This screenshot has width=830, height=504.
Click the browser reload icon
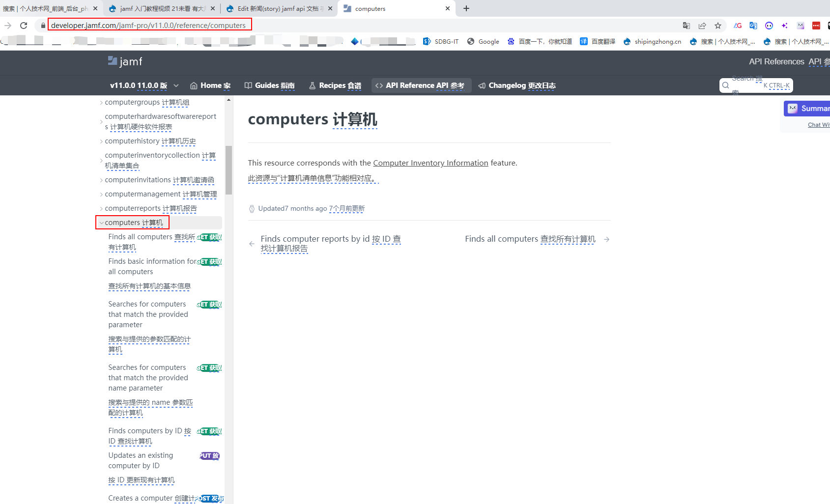tap(24, 26)
